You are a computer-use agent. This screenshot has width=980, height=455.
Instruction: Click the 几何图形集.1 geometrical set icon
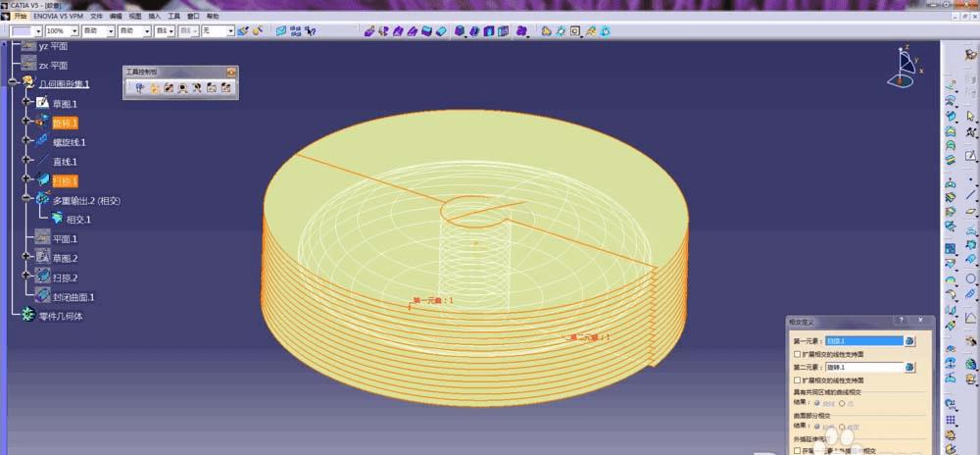[x=28, y=82]
